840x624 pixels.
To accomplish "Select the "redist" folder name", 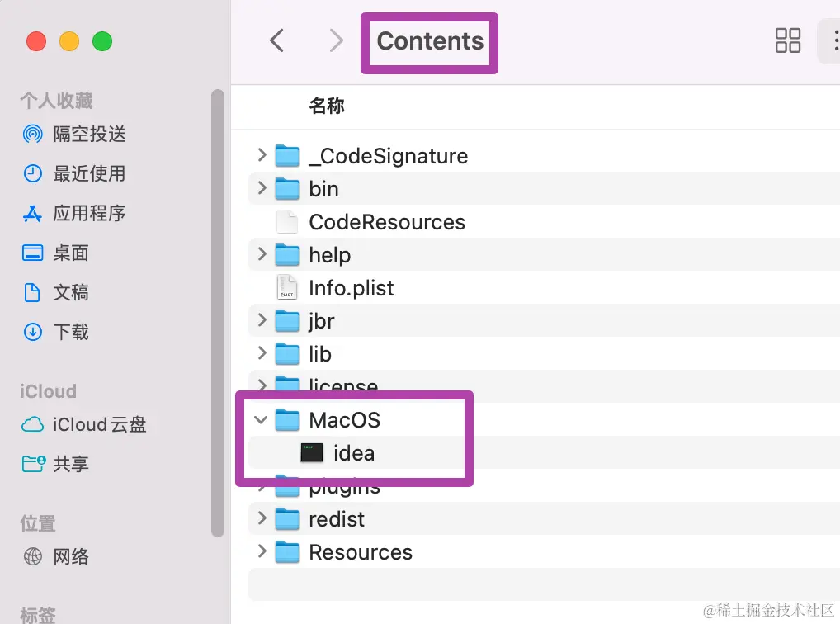I will point(337,519).
